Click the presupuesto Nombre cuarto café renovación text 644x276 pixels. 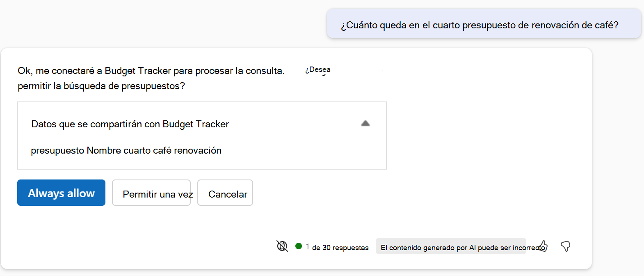coord(126,150)
